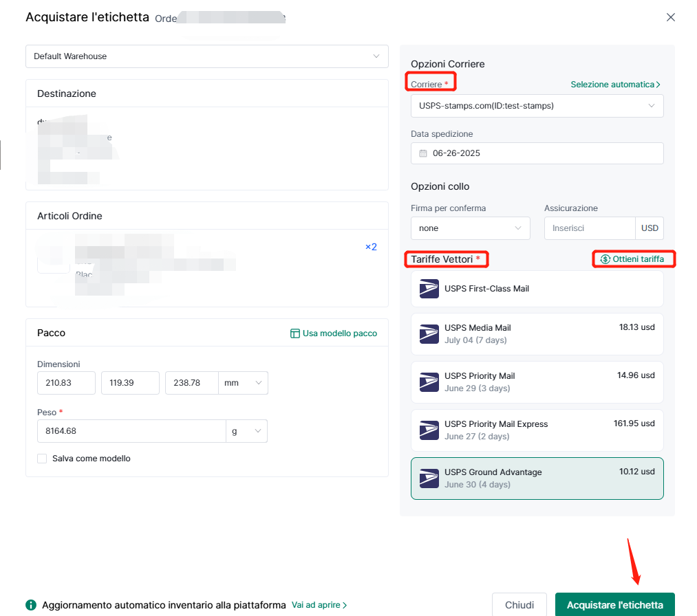Open the calendar icon for shipping date
697x616 pixels.
(423, 153)
